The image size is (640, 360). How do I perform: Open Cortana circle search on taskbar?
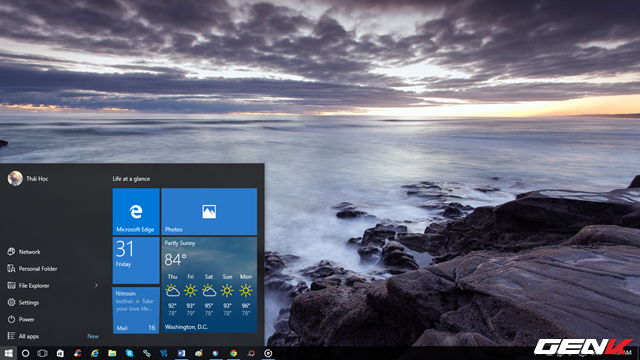[x=25, y=353]
